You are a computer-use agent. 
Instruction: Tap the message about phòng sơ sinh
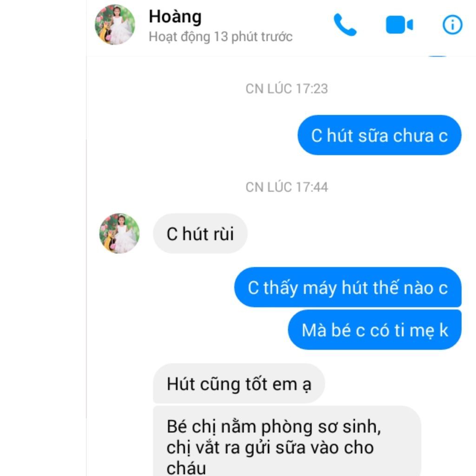click(x=287, y=441)
